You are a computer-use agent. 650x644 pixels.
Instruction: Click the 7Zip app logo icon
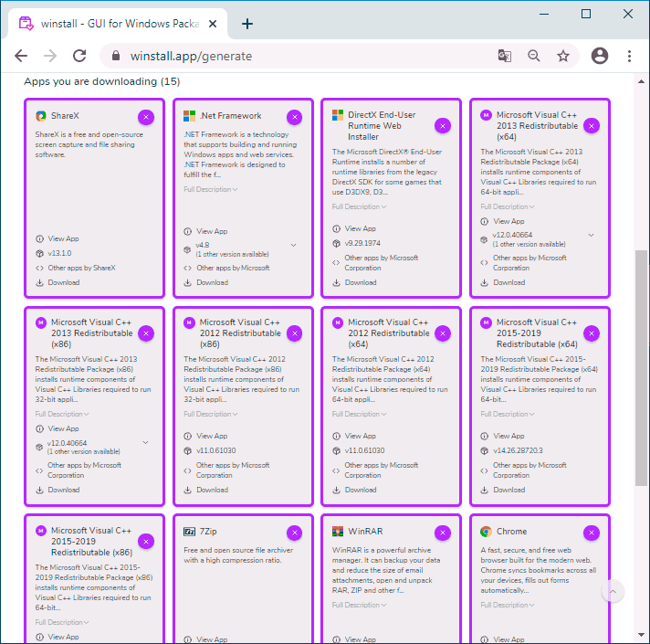190,532
